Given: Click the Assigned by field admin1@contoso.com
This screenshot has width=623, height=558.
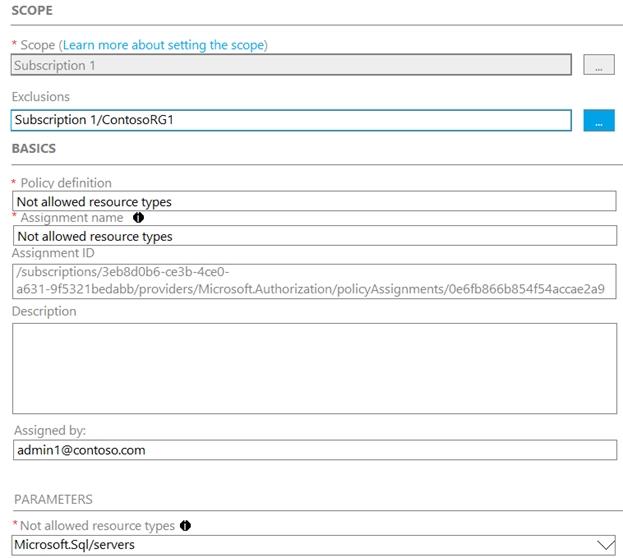Looking at the screenshot, I should (315, 450).
